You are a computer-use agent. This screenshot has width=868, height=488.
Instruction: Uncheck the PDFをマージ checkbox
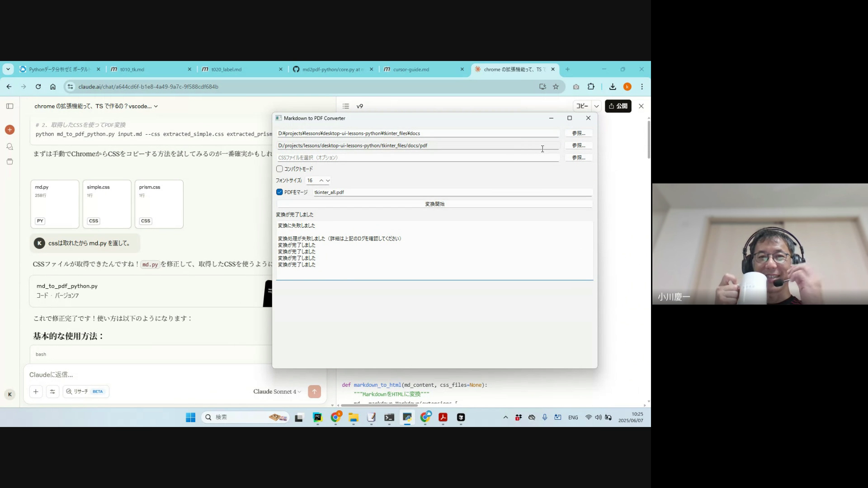point(279,192)
